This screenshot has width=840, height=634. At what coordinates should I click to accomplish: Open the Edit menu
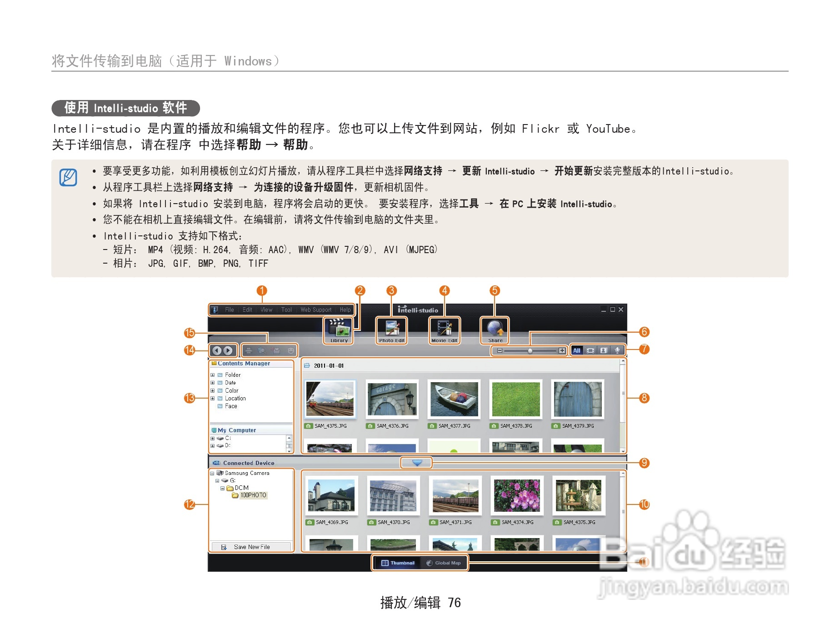[x=247, y=310]
